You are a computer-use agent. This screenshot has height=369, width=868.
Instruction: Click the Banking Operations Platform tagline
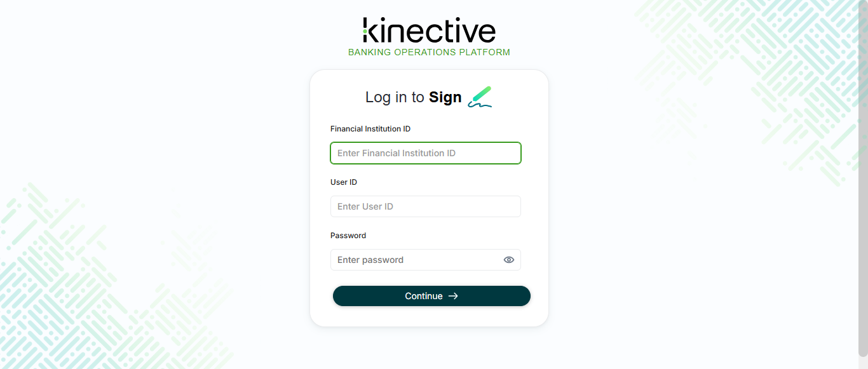(x=429, y=52)
